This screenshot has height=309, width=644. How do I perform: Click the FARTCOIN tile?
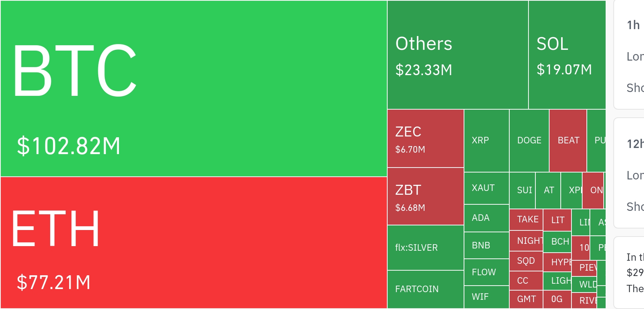coord(425,289)
